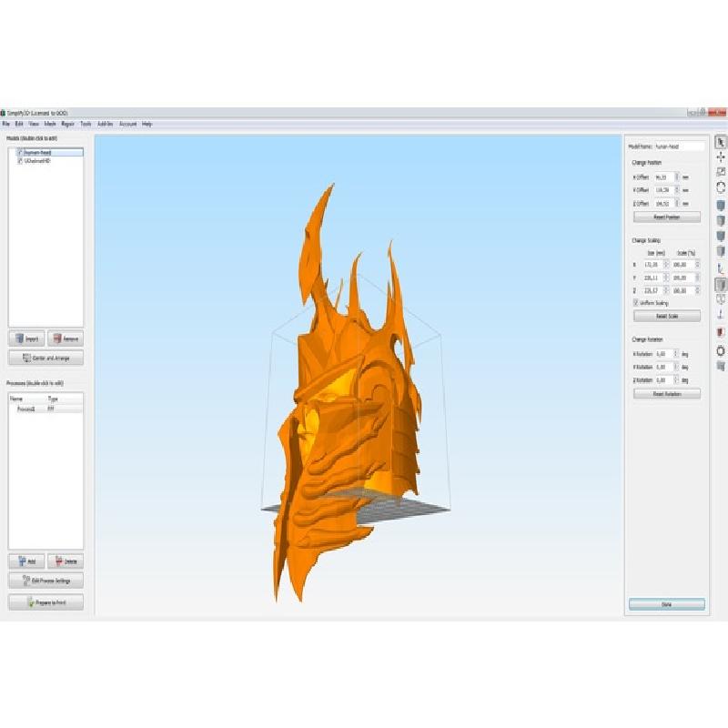This screenshot has height=728, width=728.
Task: Toggle visibility checkbox of first model
Action: pyautogui.click(x=20, y=153)
